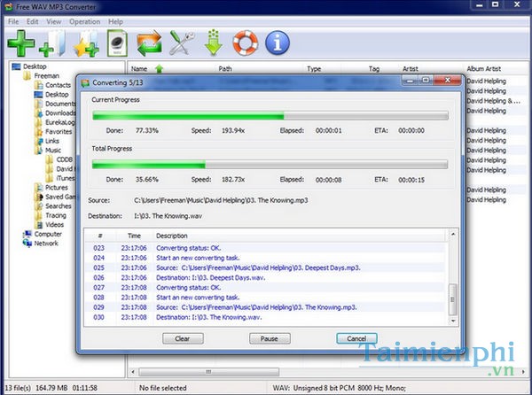This screenshot has height=395, width=532.
Task: Click the Cancel button
Action: (x=356, y=338)
